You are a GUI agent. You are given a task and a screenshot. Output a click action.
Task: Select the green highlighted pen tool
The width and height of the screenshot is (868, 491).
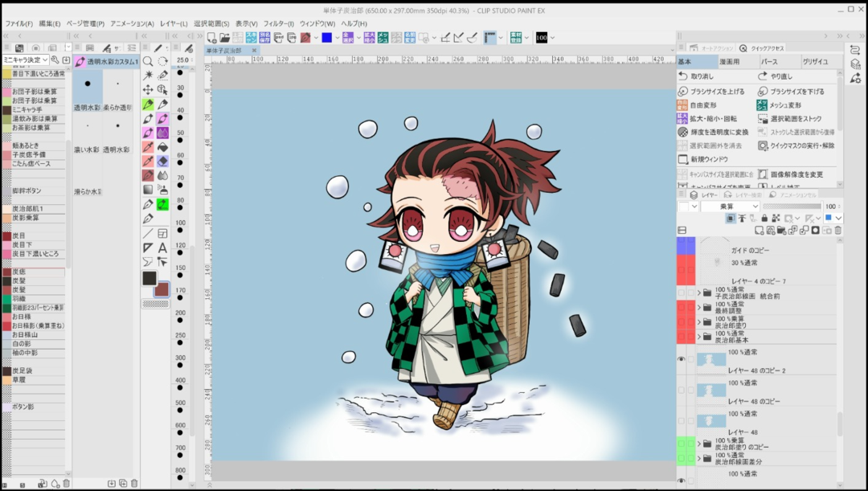pos(148,104)
